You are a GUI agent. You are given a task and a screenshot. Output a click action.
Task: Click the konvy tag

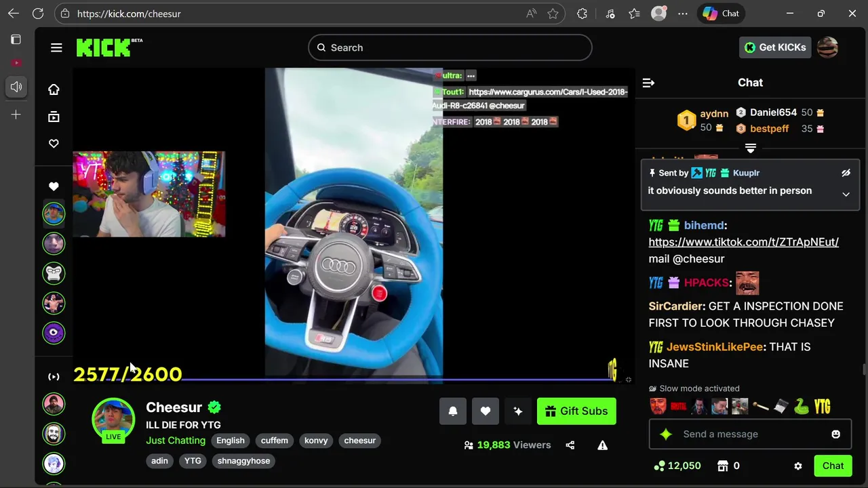[x=316, y=441]
